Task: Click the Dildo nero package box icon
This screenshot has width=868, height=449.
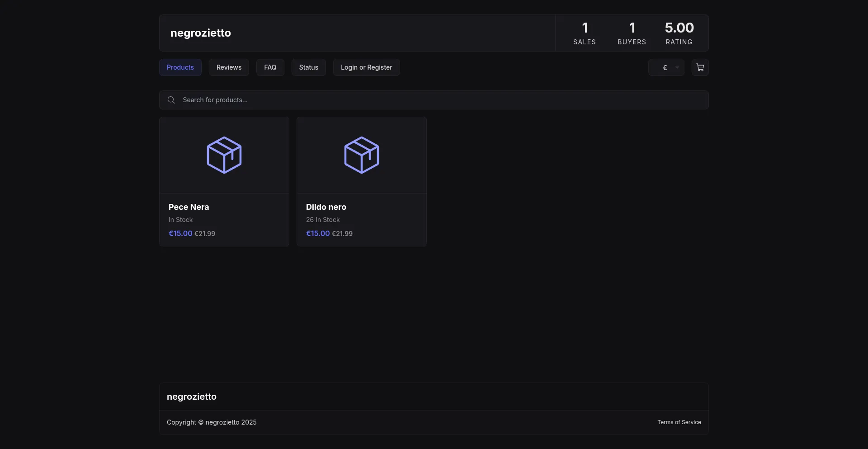Action: [362, 155]
